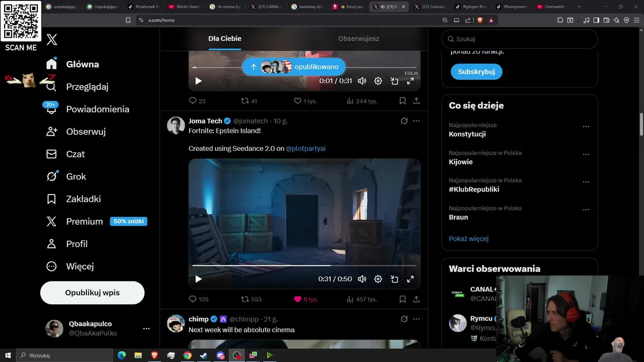Viewport: 644px width, 362px height.
Task: Switch to Obserwujesz tab
Action: pos(359,39)
